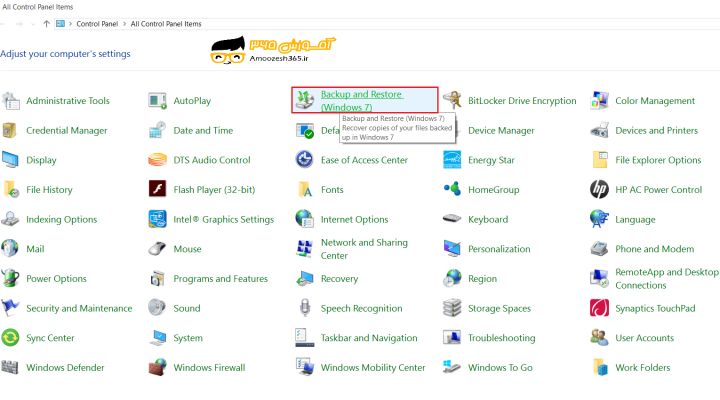Click Intel Graphics Settings icon

158,219
